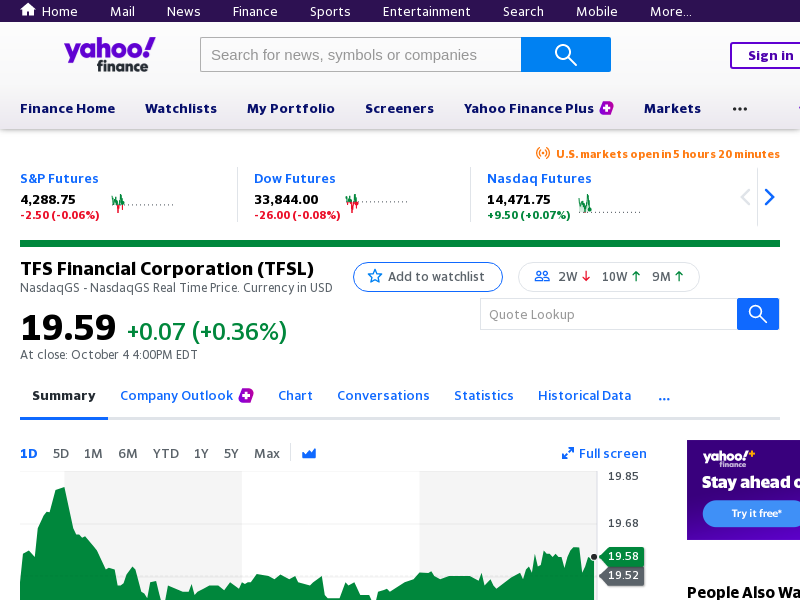
Task: Focus the Quote Lookup input field
Action: coord(609,314)
